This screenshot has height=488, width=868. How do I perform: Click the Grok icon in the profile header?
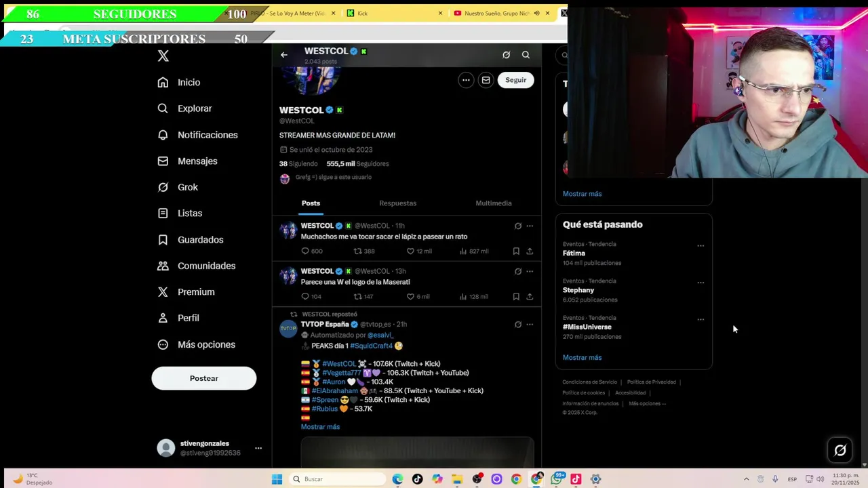tap(506, 55)
